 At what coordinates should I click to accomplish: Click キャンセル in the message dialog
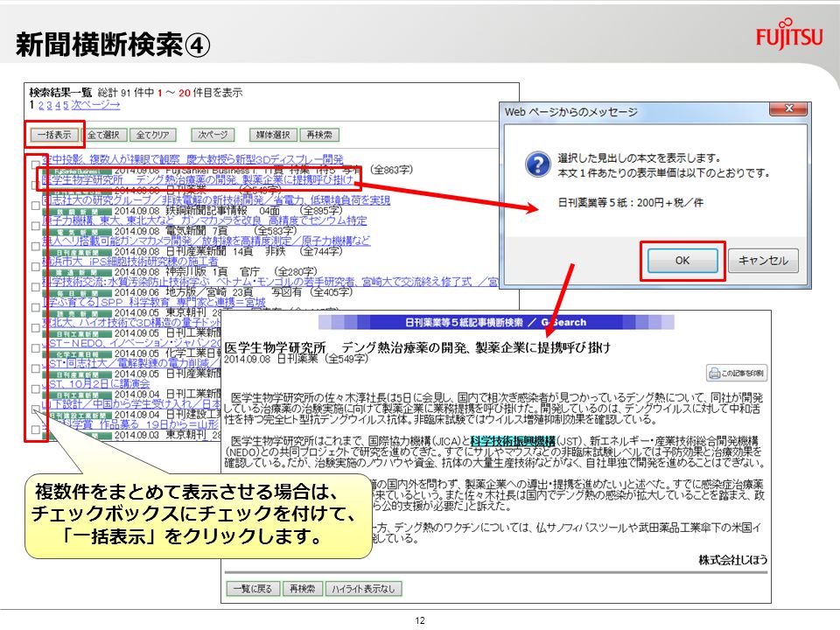[763, 261]
